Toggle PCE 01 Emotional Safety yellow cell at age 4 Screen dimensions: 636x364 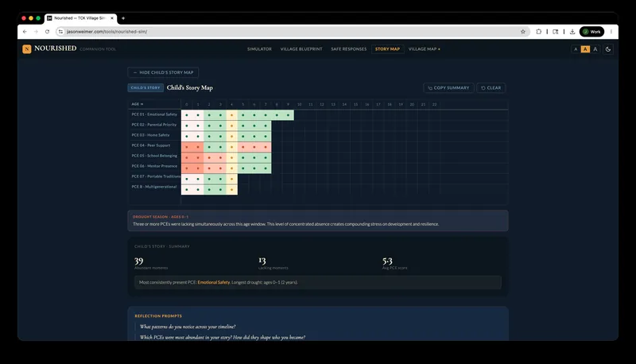[x=232, y=115]
